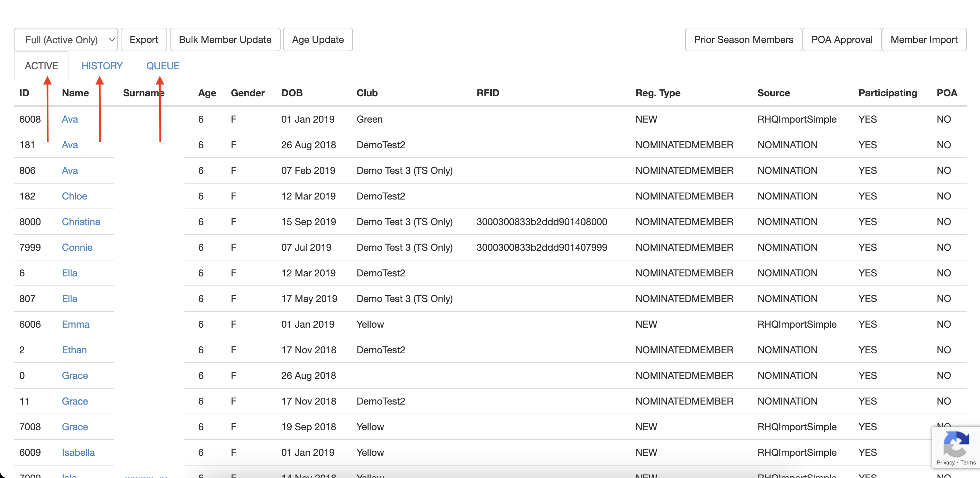Image resolution: width=980 pixels, height=478 pixels.
Task: Open member Ava with ID 6008
Action: pyautogui.click(x=70, y=119)
